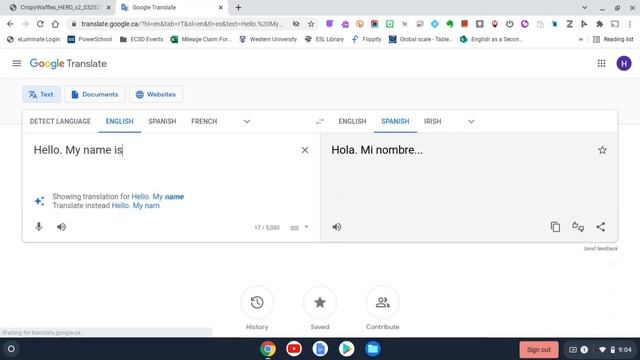Listen to the Spanish translation
This screenshot has width=640, height=360.
(336, 227)
